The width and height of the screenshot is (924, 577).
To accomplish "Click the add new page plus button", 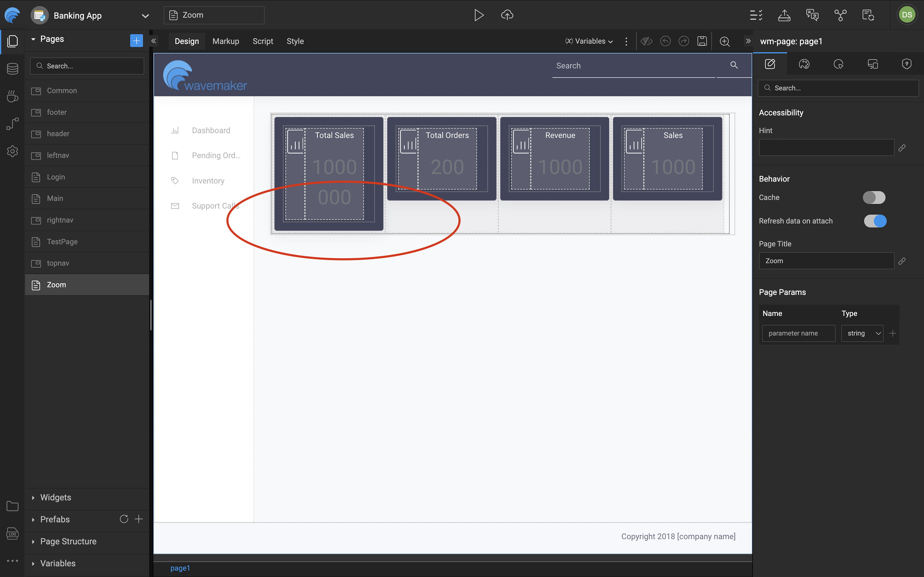I will (x=136, y=40).
